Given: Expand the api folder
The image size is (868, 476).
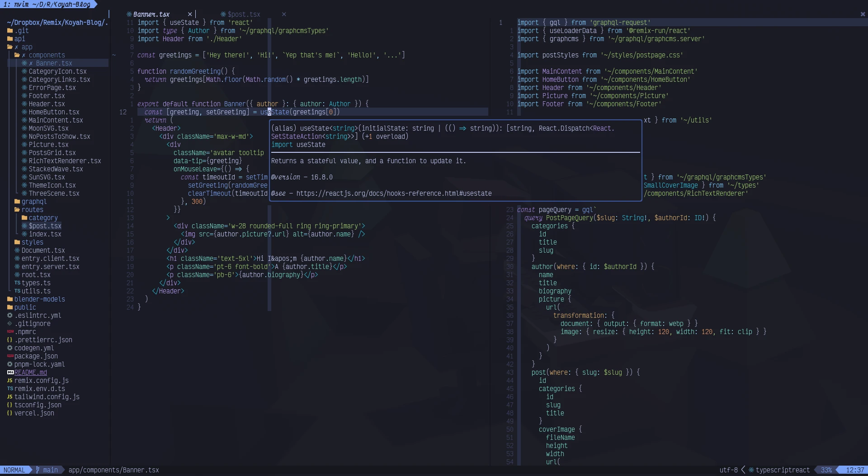Looking at the screenshot, I should [x=19, y=39].
